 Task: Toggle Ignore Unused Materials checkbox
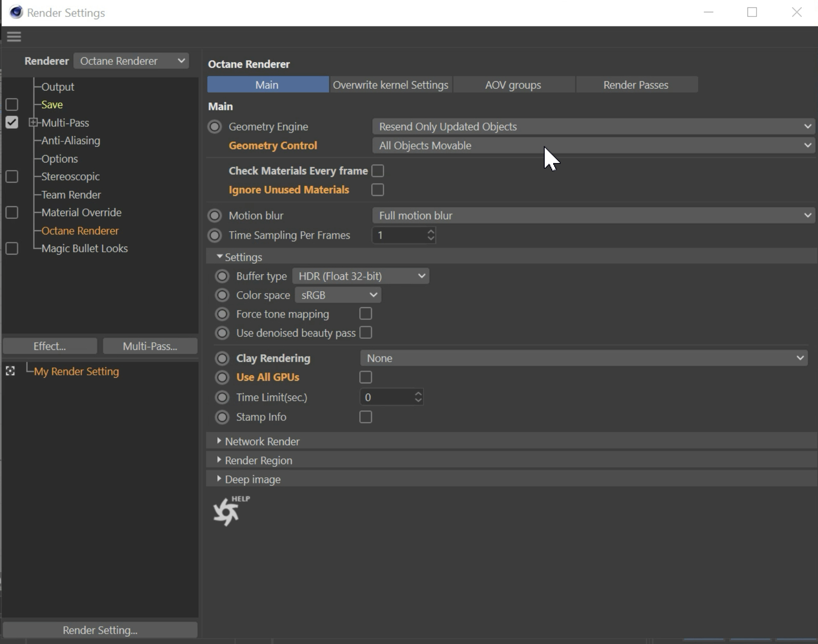click(x=378, y=190)
